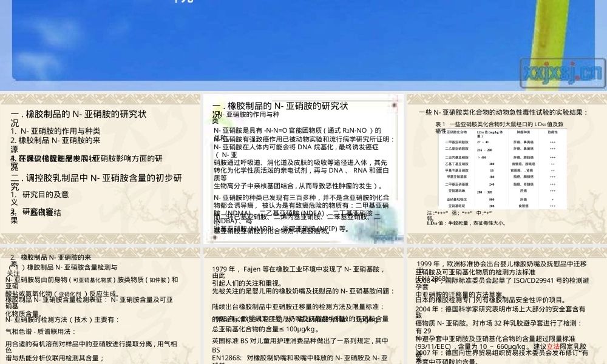The height and width of the screenshot is (364, 607).
Task: Click outline item 1. 研究目的及意义
Action: [x=40, y=198]
